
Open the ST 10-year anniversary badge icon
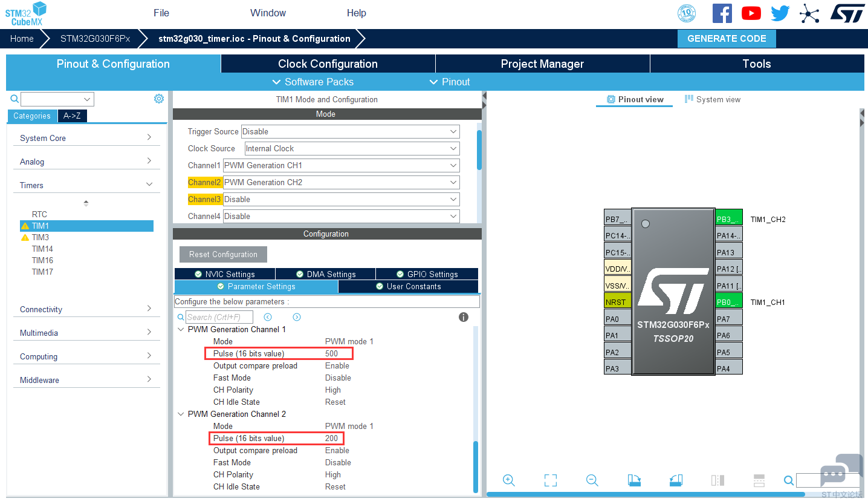pos(687,13)
